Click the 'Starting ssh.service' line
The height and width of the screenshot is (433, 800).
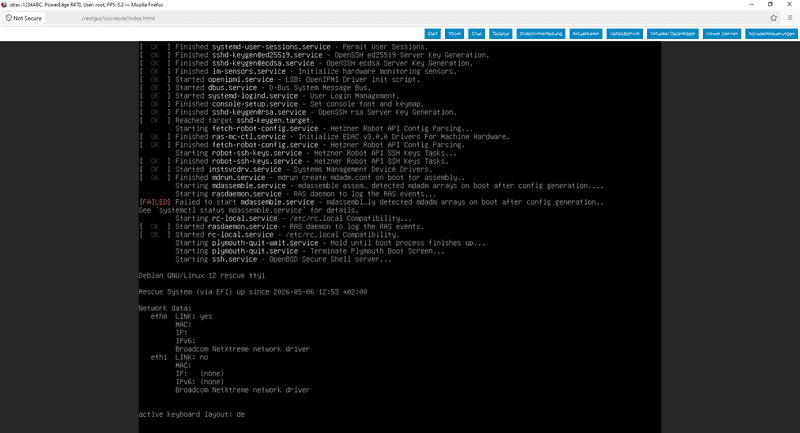coord(283,259)
